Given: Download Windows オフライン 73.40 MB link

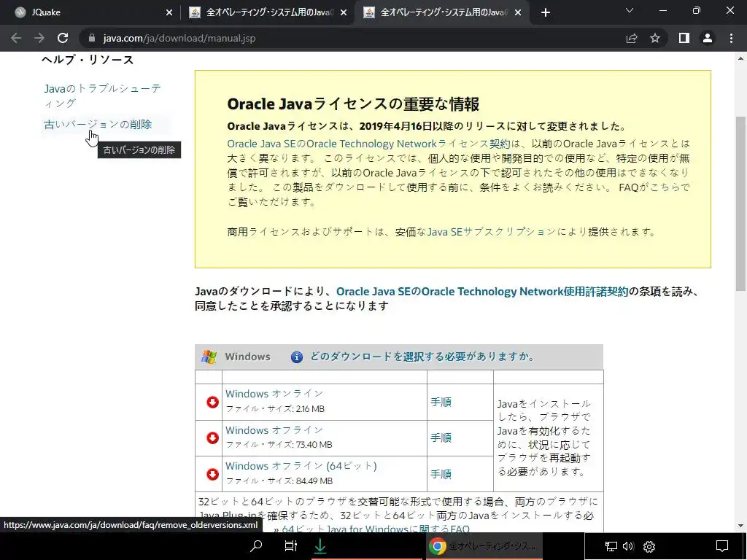Looking at the screenshot, I should 274,430.
